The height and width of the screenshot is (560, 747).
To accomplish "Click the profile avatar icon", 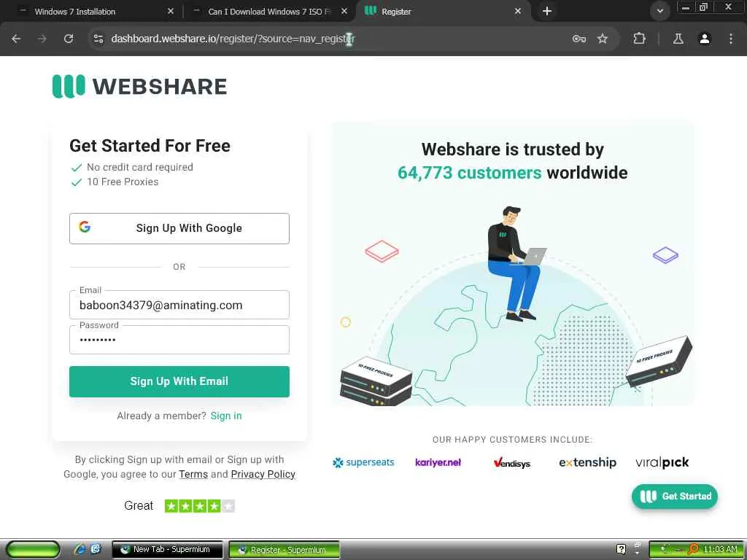I will [x=705, y=39].
